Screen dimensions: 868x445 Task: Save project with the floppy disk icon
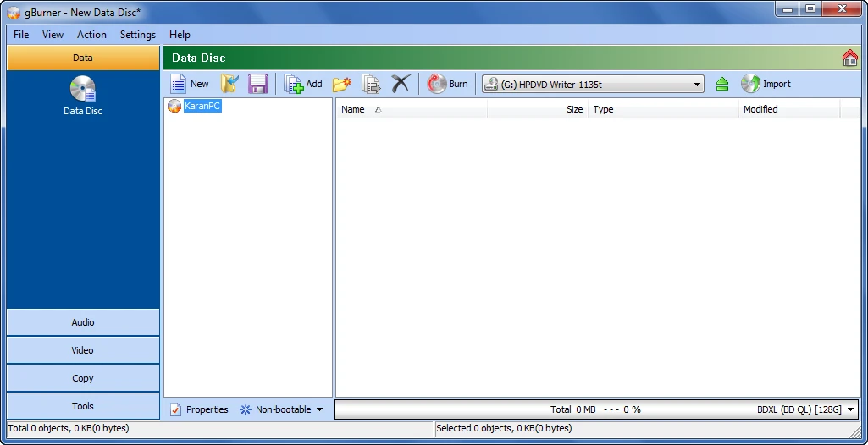pyautogui.click(x=257, y=84)
